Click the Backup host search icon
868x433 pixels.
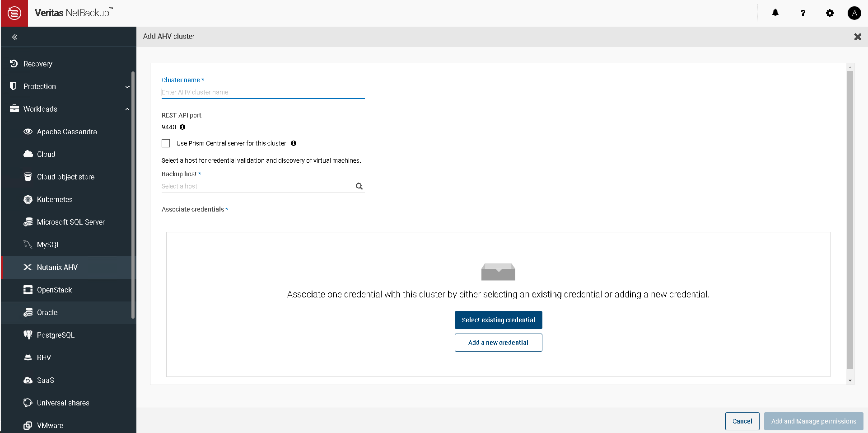359,186
